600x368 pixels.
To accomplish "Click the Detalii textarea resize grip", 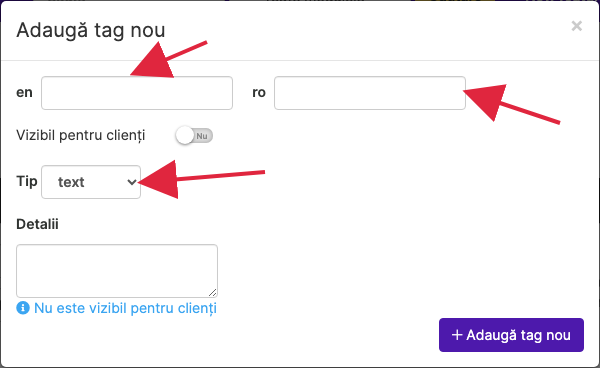I will pyautogui.click(x=212, y=293).
